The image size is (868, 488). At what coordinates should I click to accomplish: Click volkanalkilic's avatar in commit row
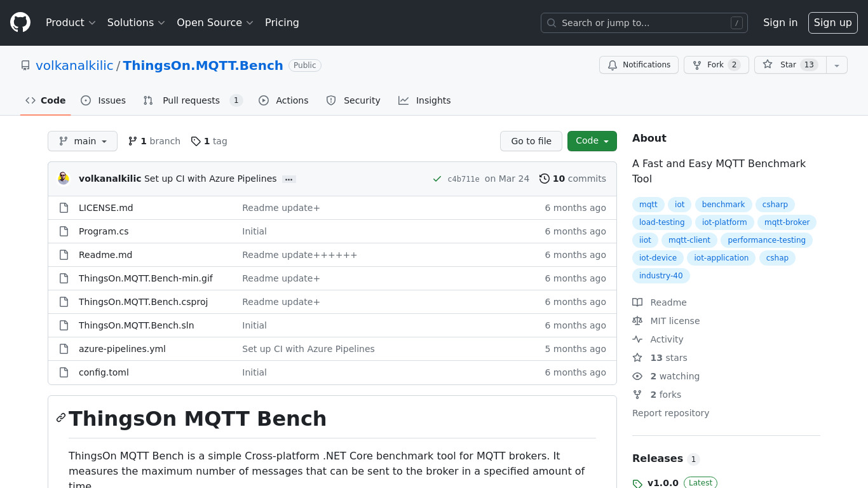(64, 179)
